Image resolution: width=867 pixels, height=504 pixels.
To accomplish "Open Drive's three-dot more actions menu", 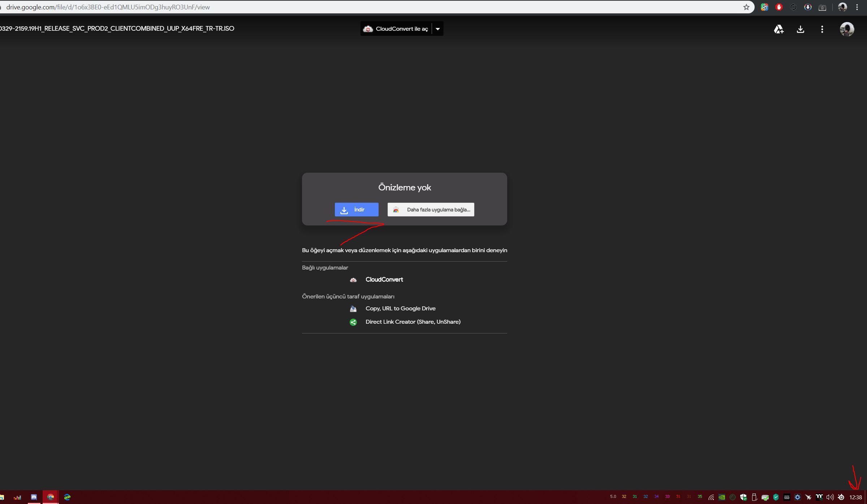I will coord(822,29).
